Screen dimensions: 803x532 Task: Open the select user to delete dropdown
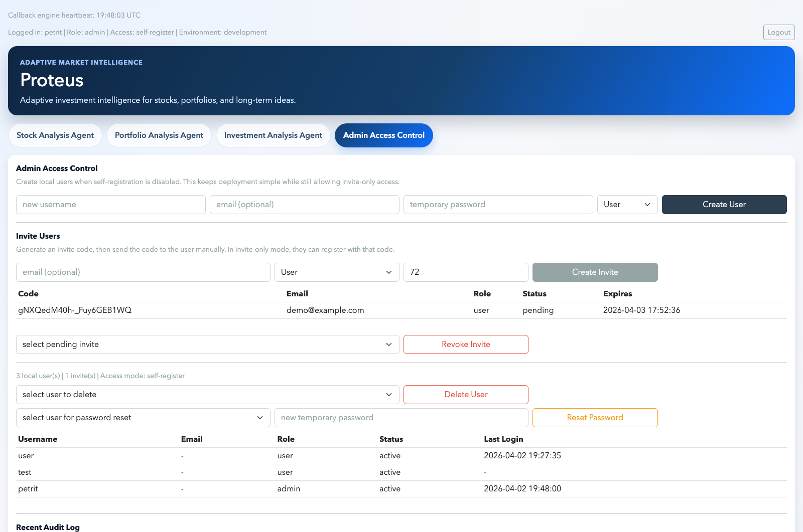coord(207,394)
